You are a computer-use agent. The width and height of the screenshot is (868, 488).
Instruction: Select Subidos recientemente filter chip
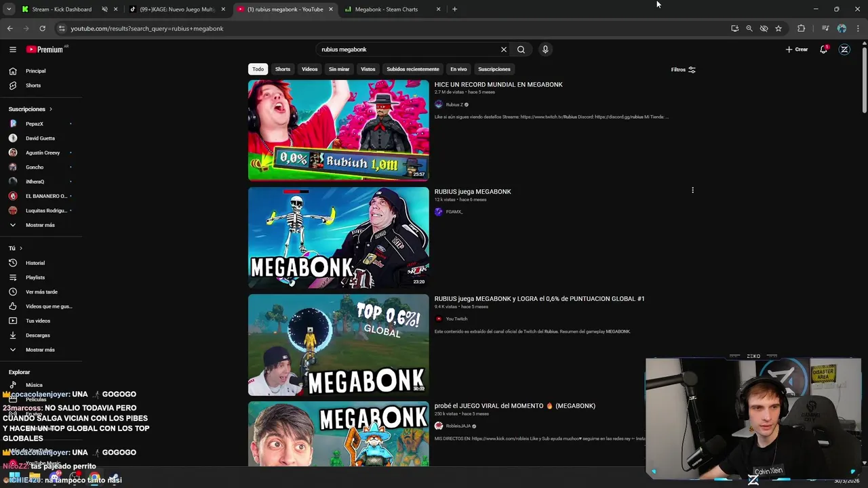(413, 69)
